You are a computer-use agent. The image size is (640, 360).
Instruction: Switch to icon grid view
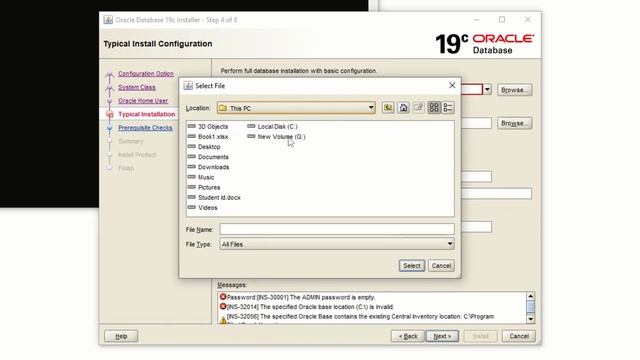434,107
